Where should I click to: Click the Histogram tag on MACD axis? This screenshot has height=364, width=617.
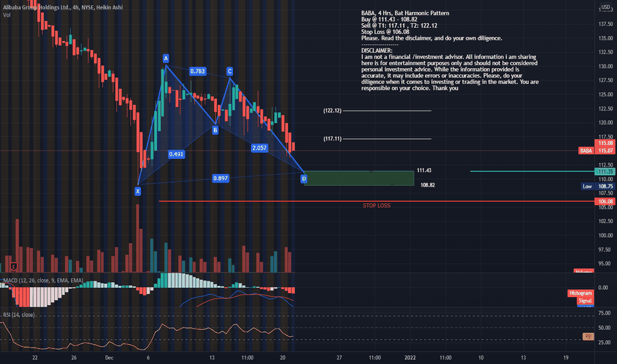point(581,293)
